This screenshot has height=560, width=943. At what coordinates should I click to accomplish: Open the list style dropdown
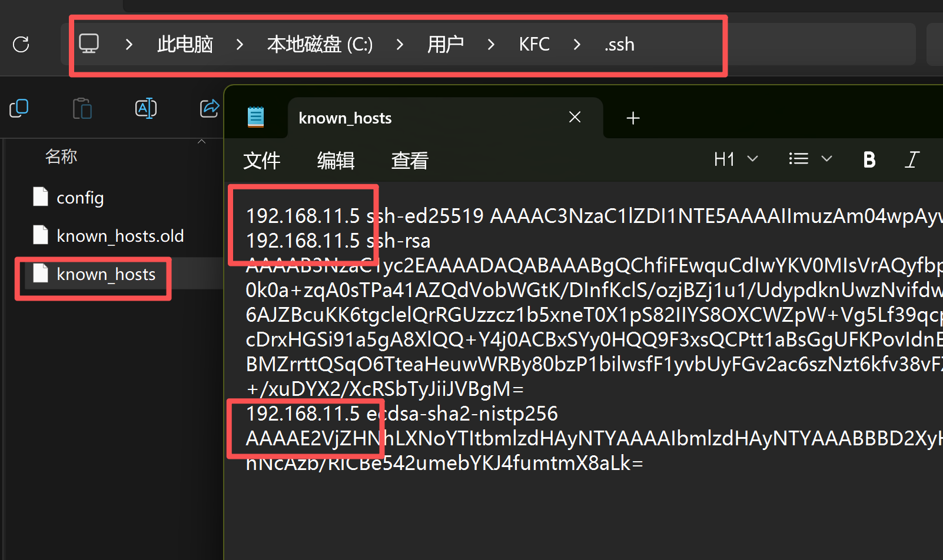coord(810,159)
